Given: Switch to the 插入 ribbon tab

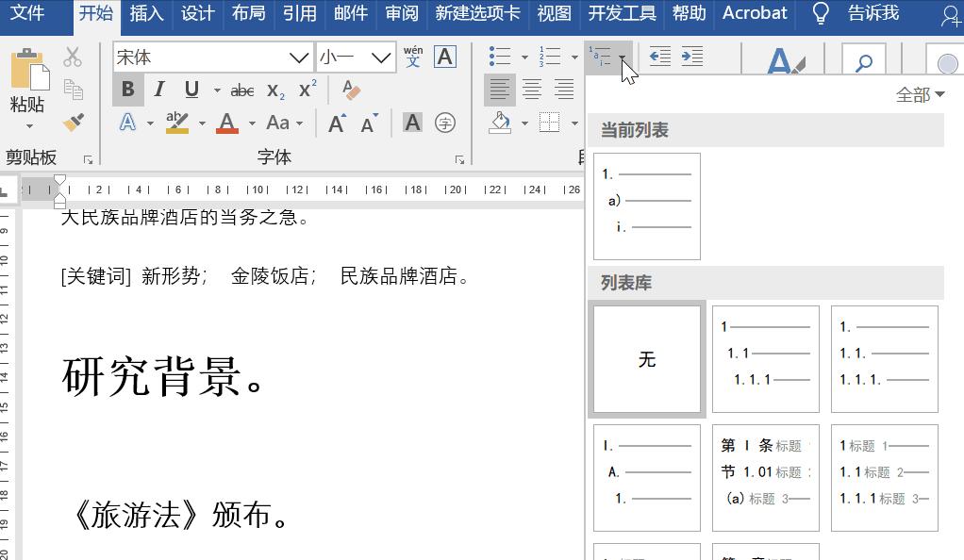Looking at the screenshot, I should point(146,13).
